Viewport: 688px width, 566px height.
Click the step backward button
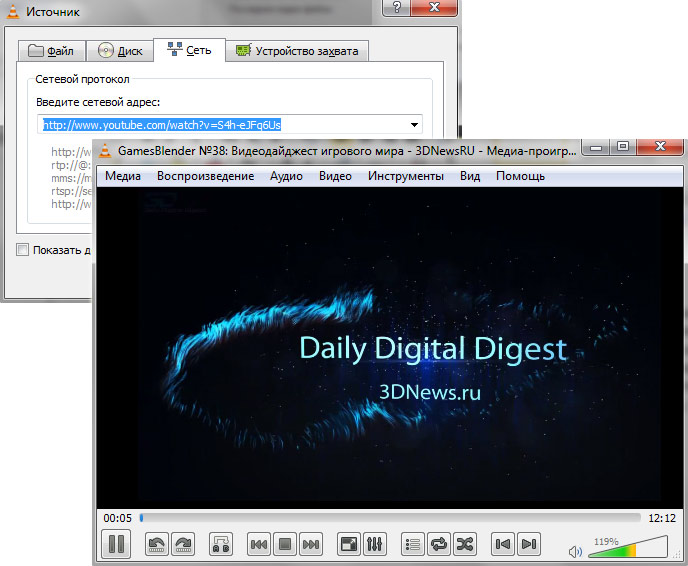coord(157,544)
